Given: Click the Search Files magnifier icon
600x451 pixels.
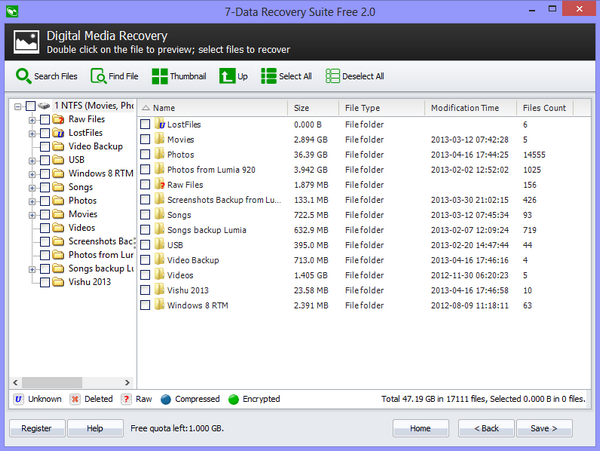Looking at the screenshot, I should [x=23, y=76].
